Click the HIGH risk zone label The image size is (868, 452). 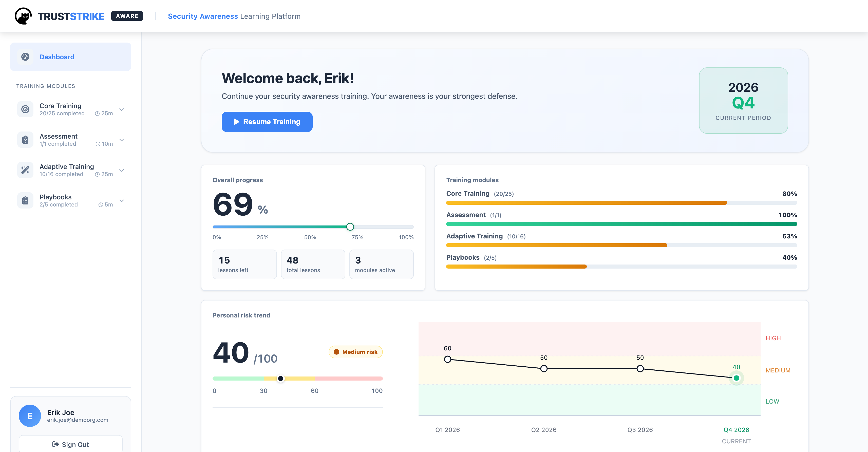pyautogui.click(x=773, y=338)
